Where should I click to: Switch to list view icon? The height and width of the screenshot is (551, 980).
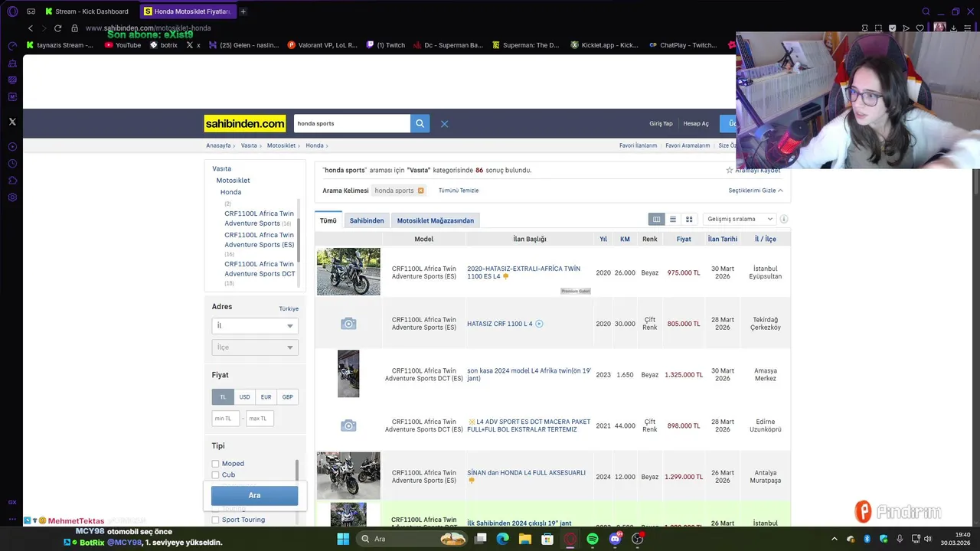pos(673,220)
